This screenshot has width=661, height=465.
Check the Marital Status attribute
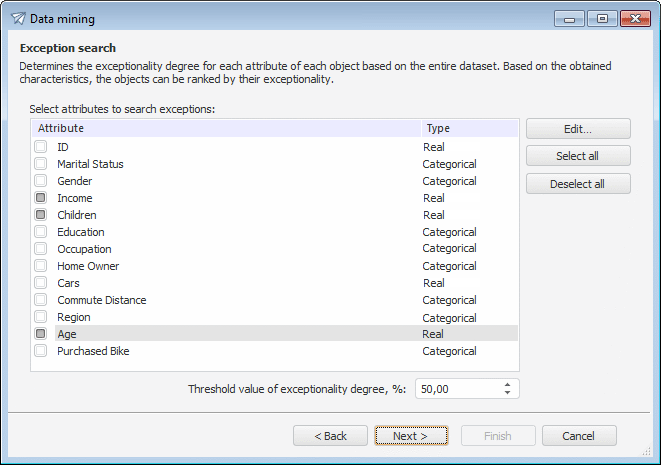coord(41,164)
